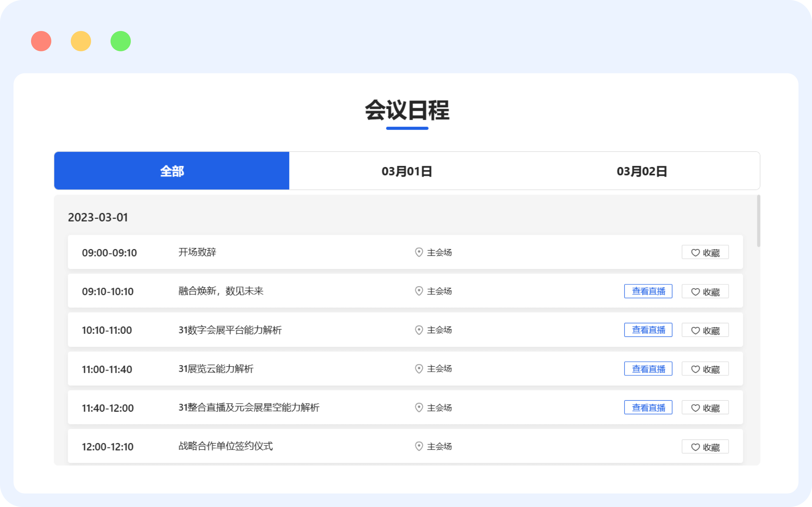812x507 pixels.
Task: Click the schedule list scrollbar thumb
Action: tap(758, 221)
